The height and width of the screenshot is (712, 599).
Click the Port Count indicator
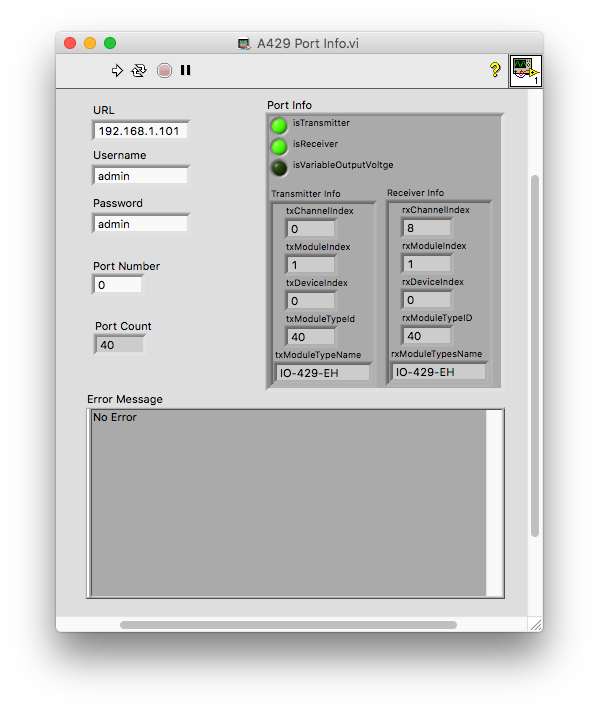click(119, 345)
